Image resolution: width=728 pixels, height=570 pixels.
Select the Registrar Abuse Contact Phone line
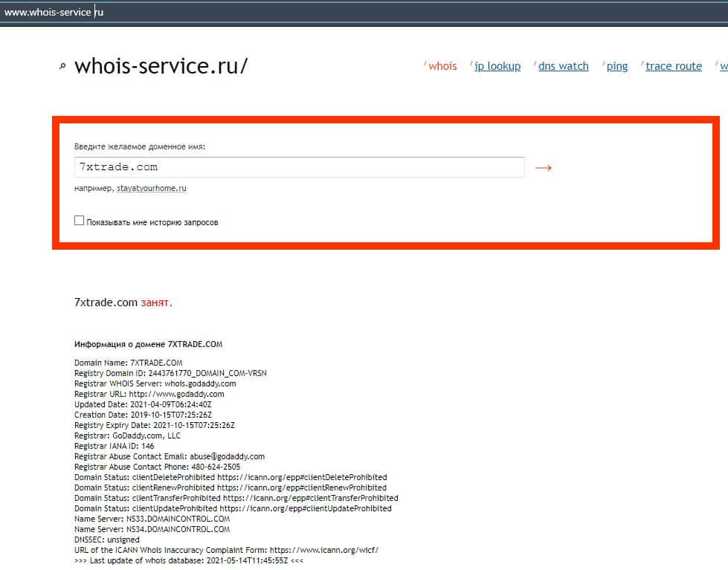click(158, 467)
